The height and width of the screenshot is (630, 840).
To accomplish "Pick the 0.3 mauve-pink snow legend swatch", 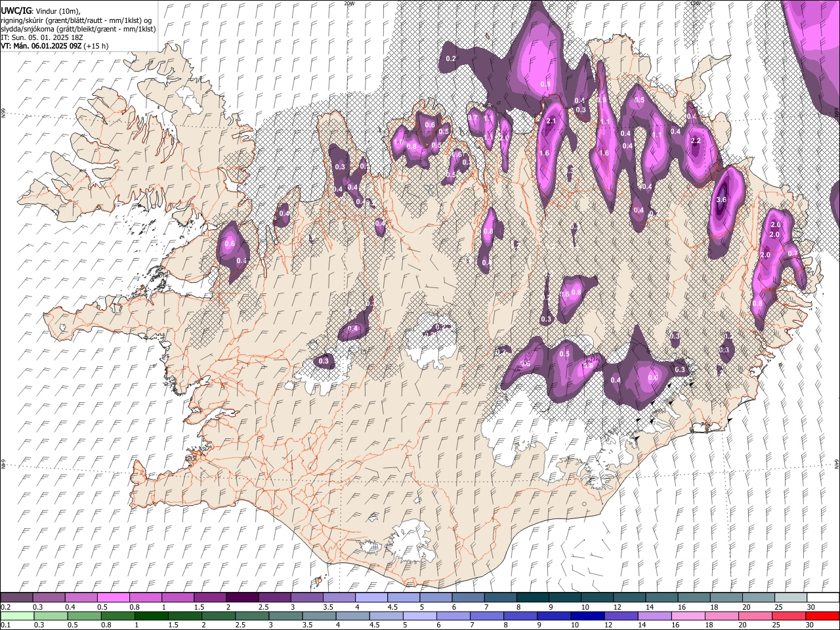I will click(x=49, y=597).
